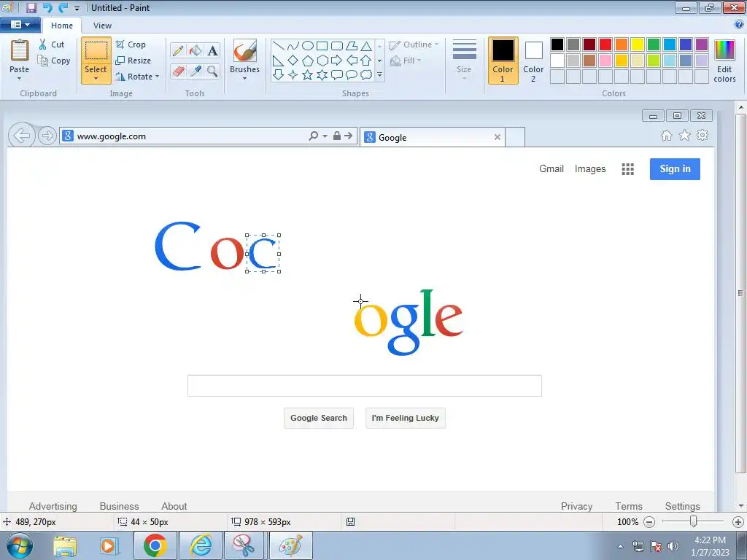Select the Eraser tool
The image size is (747, 560).
point(178,71)
